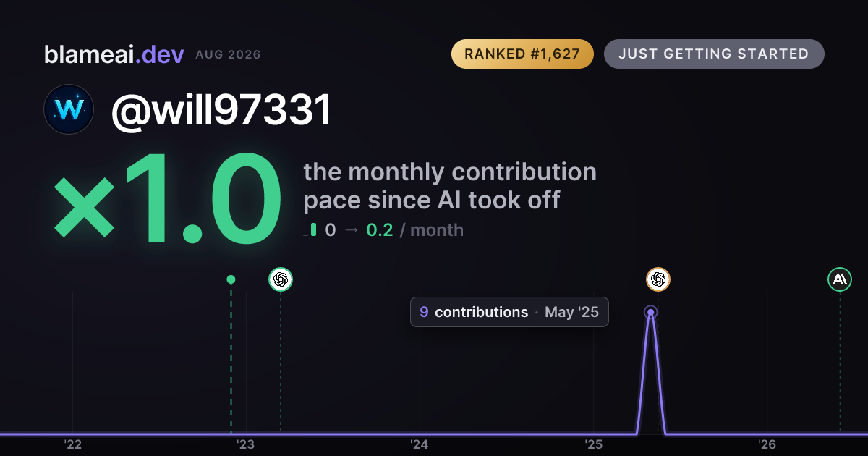The height and width of the screenshot is (456, 868).
Task: Click the small green bar chart icon
Action: tap(310, 230)
